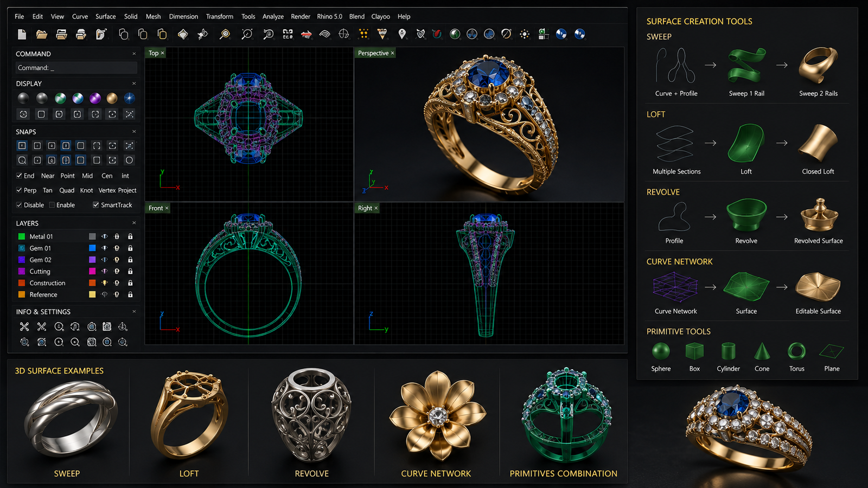The height and width of the screenshot is (488, 868).
Task: Toggle the padlock on Construction layer
Action: pos(130,283)
